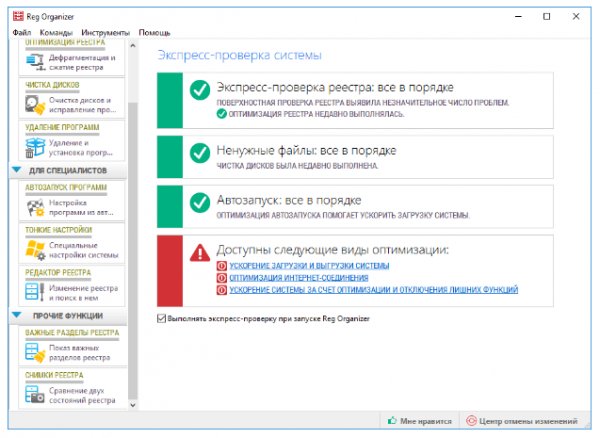The image size is (600, 438).
Task: Click red icon beside интернет-соединения link
Action: [x=222, y=278]
